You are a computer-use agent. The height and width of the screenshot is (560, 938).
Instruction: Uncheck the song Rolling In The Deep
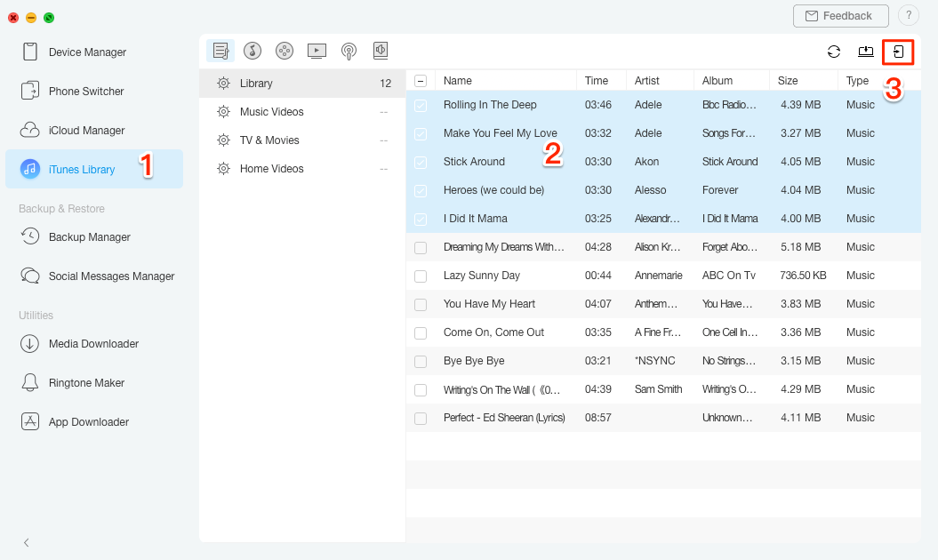pos(421,104)
